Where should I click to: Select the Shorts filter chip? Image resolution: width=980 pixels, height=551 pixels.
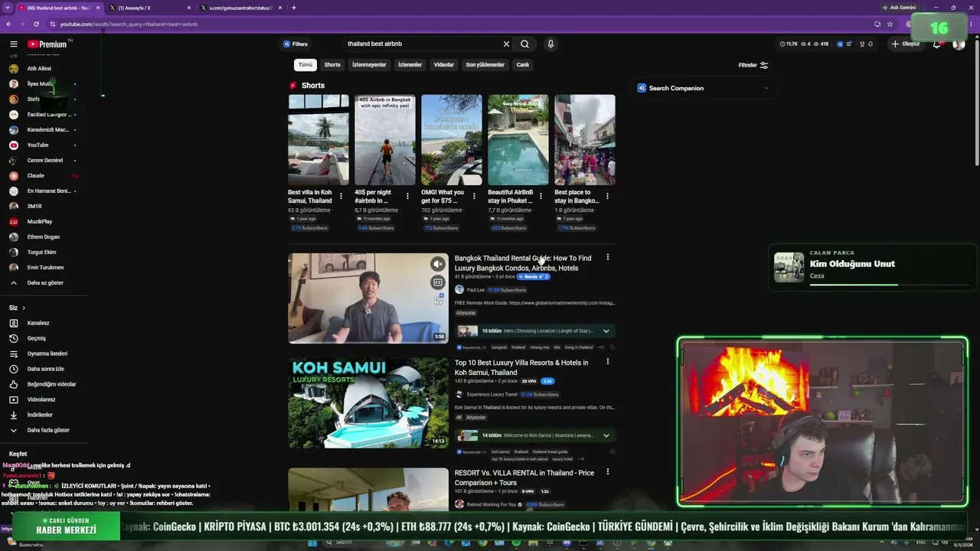(x=332, y=65)
